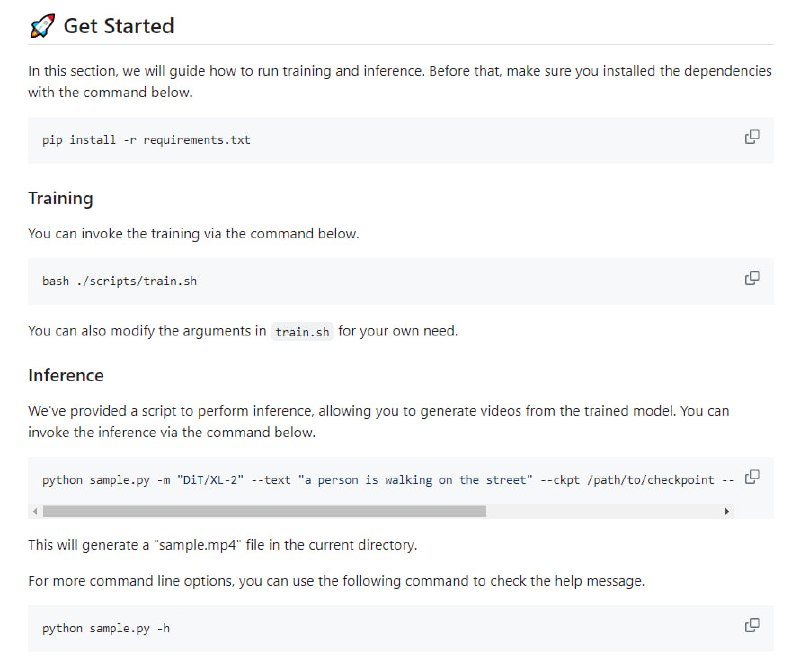
Task: Click the left arrow of the code scrollbar
Action: pyautogui.click(x=37, y=511)
